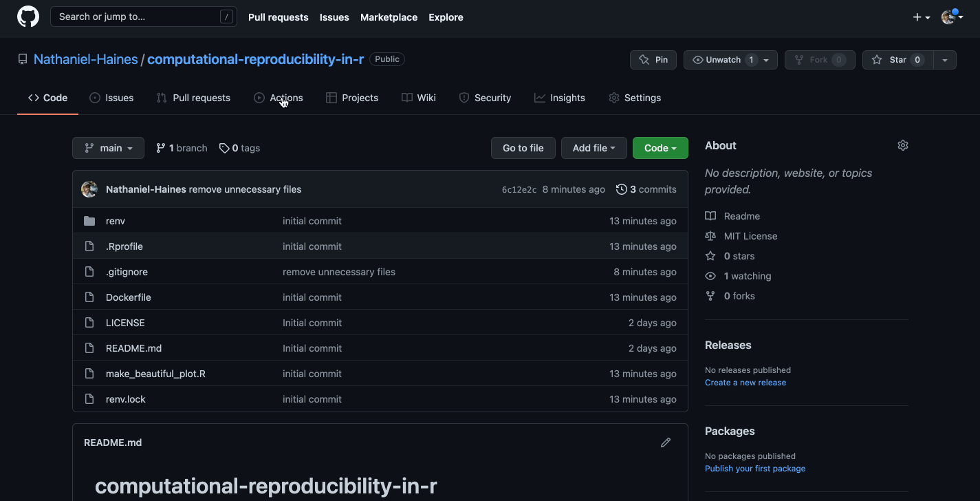Click the star icon beside 0 stars

click(x=710, y=256)
